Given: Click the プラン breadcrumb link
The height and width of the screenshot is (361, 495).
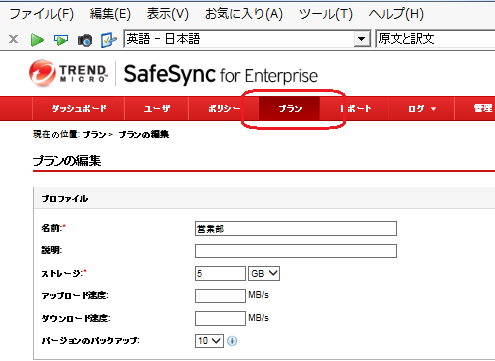Looking at the screenshot, I should tap(94, 135).
